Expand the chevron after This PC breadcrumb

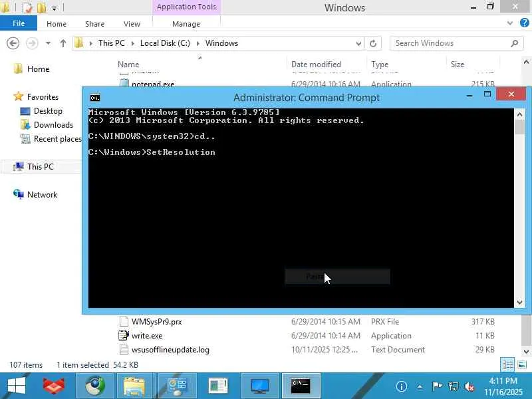132,43
